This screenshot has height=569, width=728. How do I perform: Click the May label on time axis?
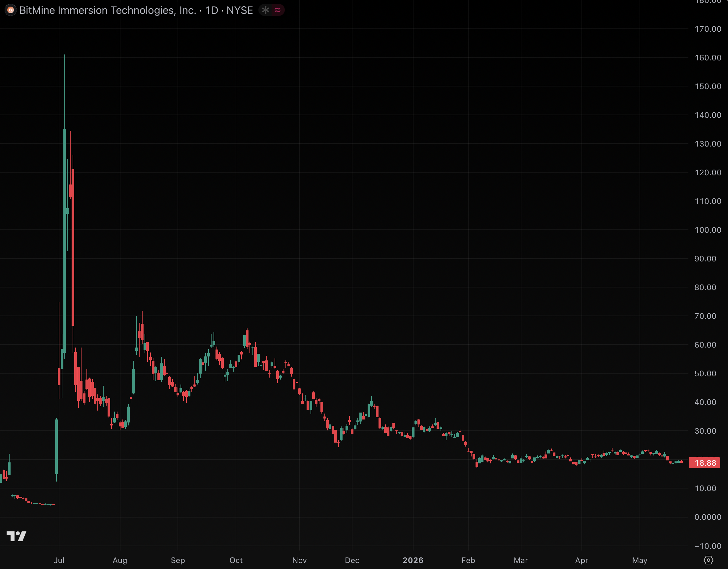tap(640, 560)
